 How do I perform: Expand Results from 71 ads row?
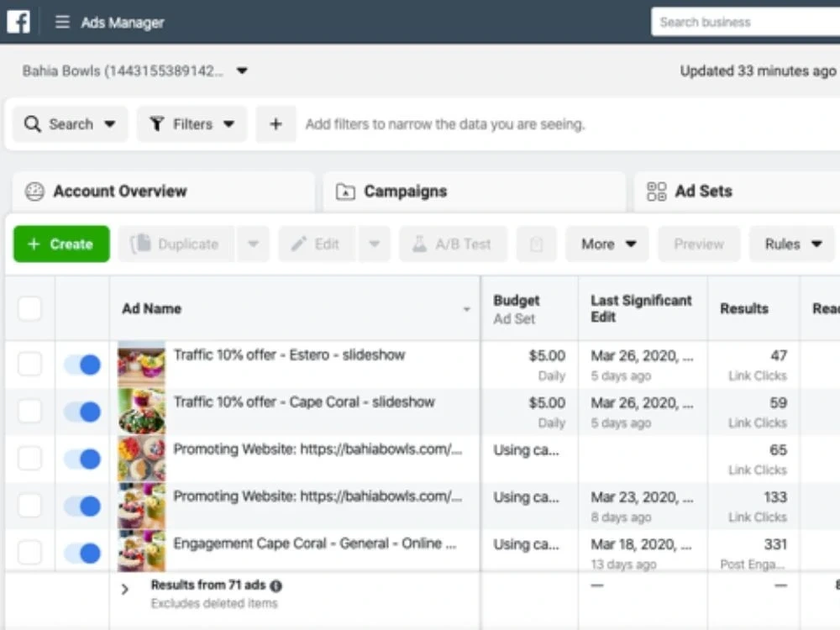pos(125,590)
